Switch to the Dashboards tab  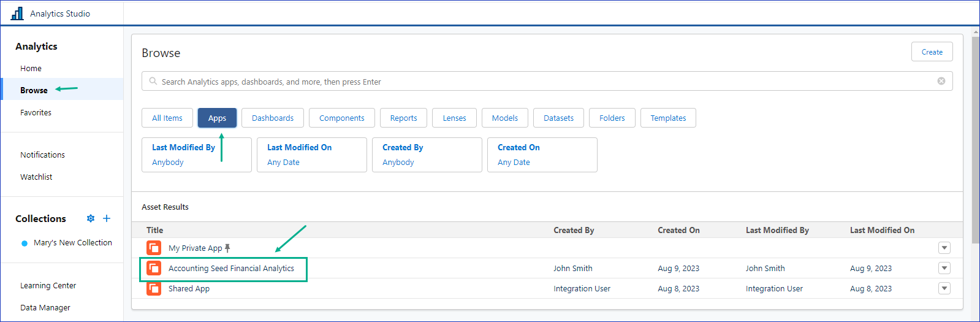coord(273,118)
